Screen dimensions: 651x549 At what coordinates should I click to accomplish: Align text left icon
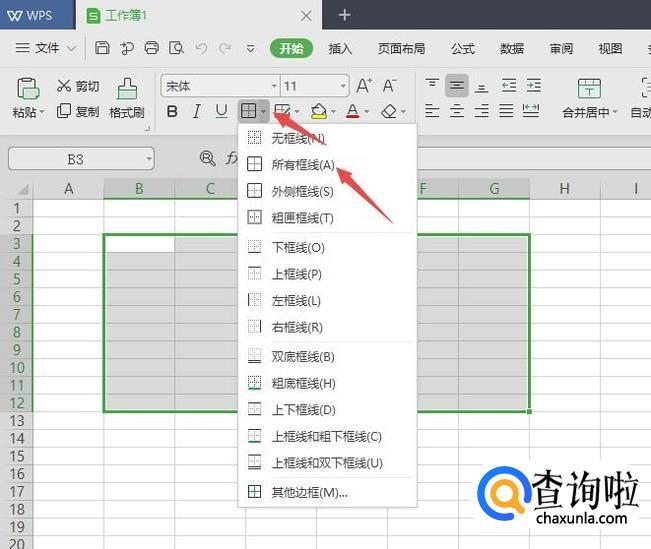[x=432, y=111]
